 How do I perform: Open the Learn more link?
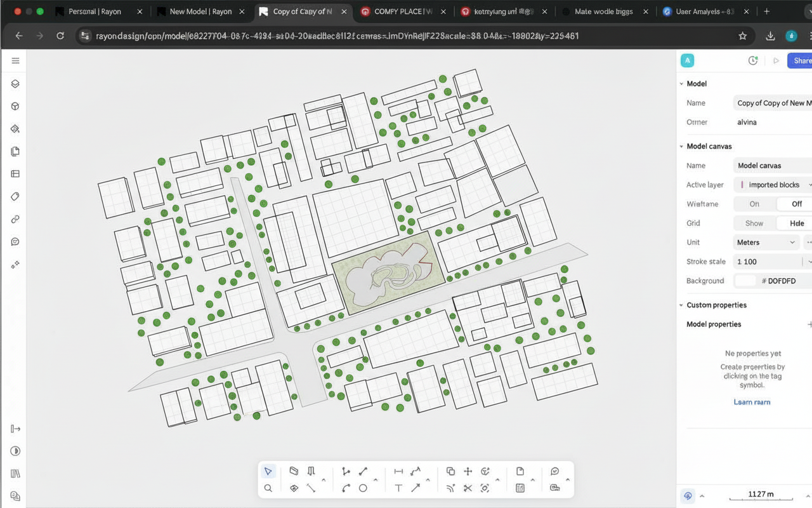coord(752,402)
